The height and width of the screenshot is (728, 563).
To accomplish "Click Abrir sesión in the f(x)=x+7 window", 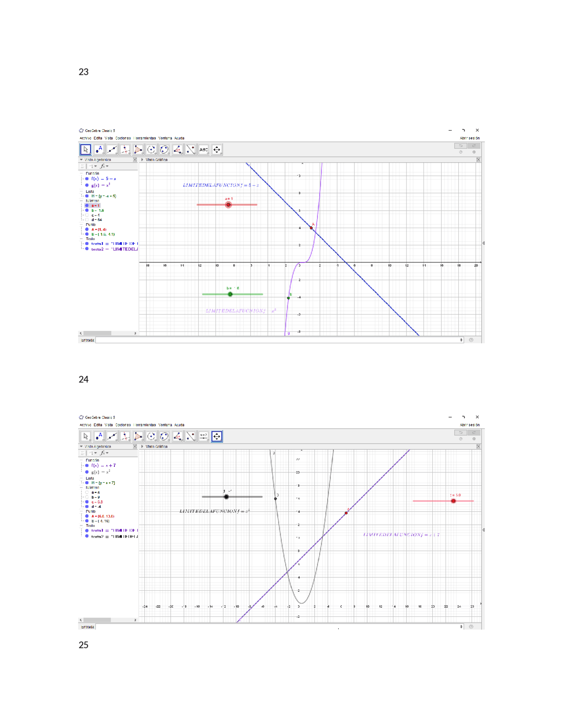I will click(470, 425).
